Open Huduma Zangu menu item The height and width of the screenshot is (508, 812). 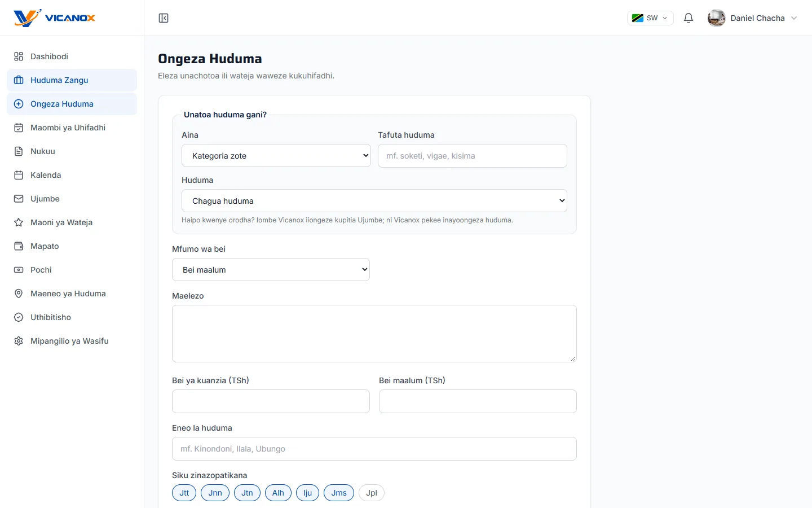[72, 80]
